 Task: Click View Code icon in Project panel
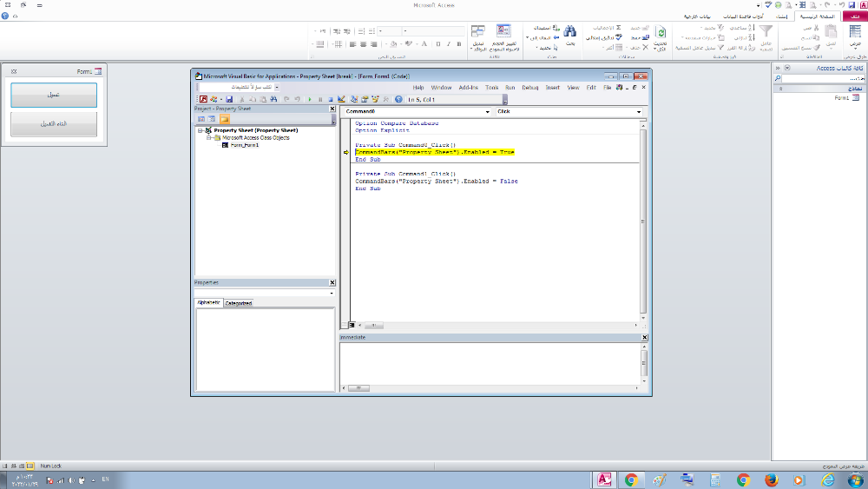[x=201, y=119]
